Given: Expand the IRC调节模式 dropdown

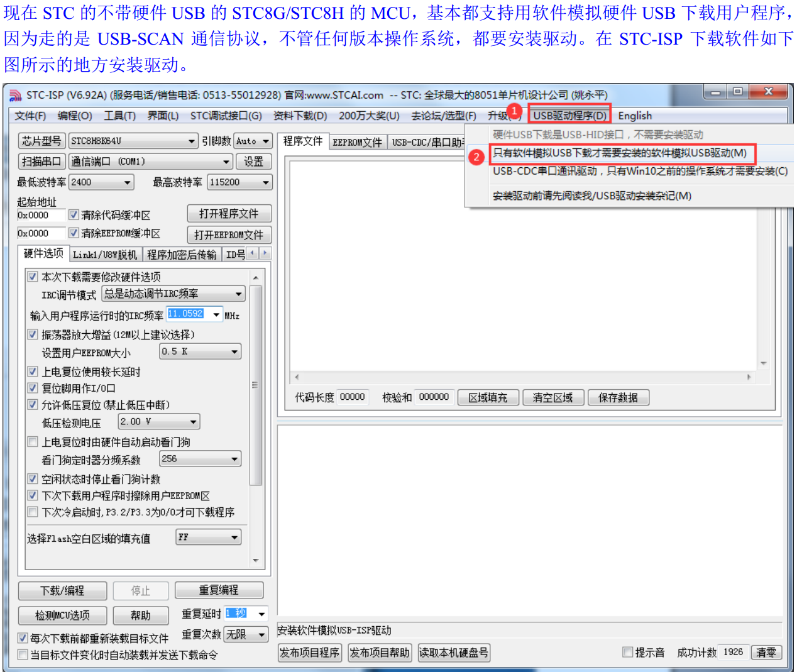Looking at the screenshot, I should [239, 294].
